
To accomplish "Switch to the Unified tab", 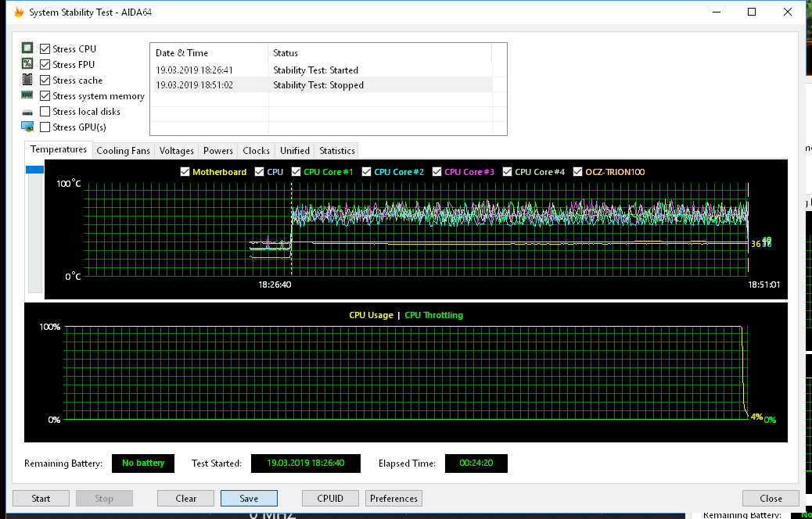I will pos(295,151).
